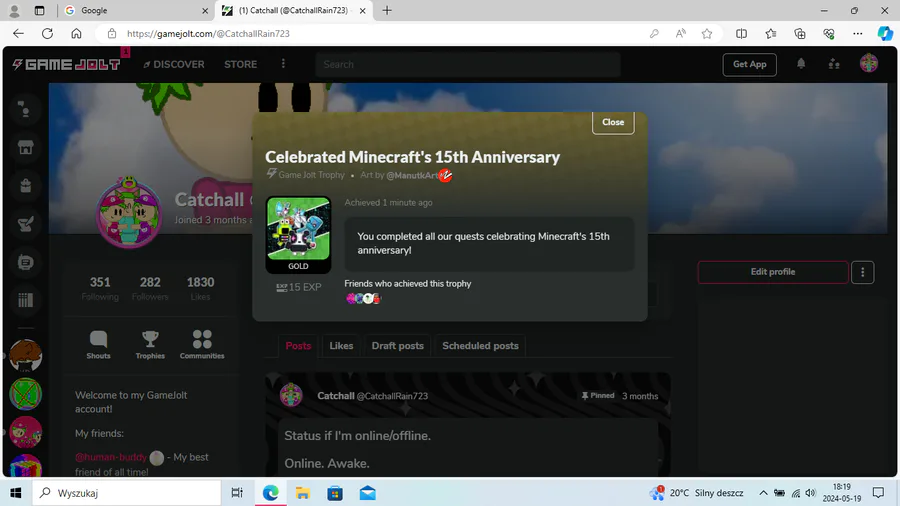Viewport: 900px width, 506px height.
Task: Open browser Collections
Action: 800,33
